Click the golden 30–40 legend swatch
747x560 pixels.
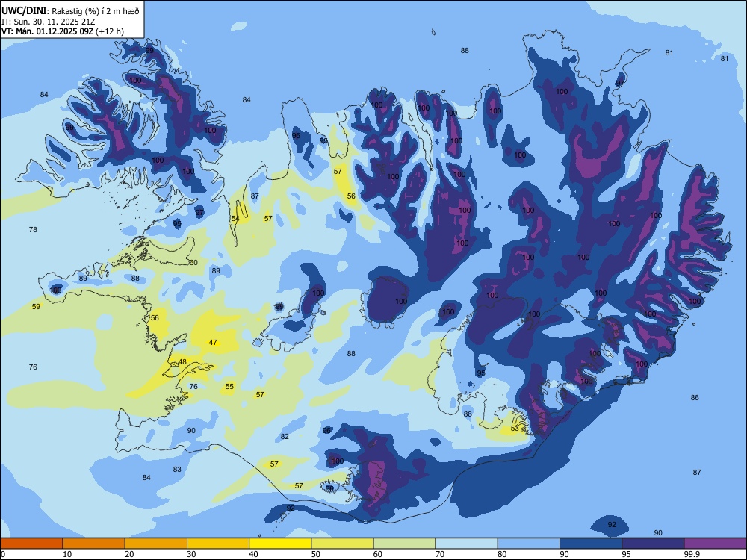[218, 544]
